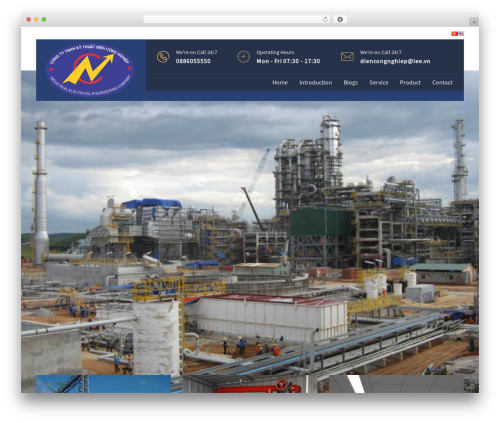Image resolution: width=500 pixels, height=423 pixels.
Task: Close the window with the red button
Action: [x=29, y=19]
